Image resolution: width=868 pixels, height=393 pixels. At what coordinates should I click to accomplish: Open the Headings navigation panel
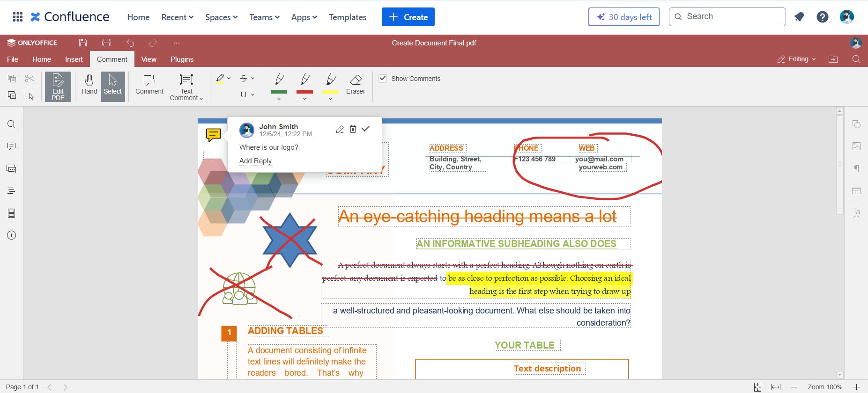tap(12, 191)
